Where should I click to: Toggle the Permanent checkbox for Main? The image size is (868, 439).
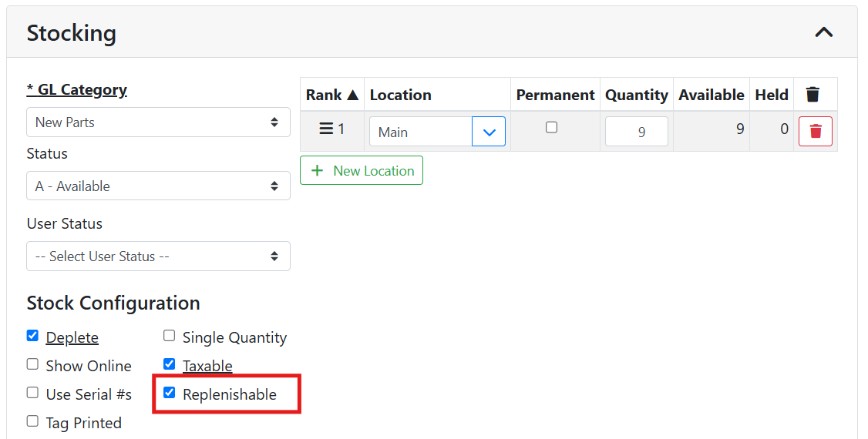(551, 128)
